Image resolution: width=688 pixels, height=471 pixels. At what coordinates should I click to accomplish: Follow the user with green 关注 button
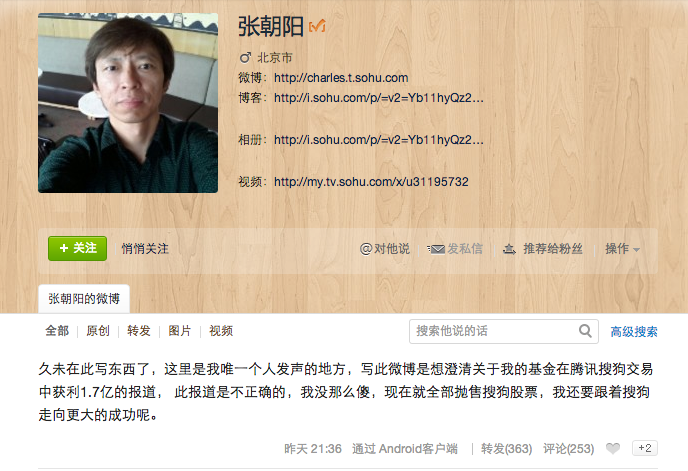pyautogui.click(x=77, y=248)
